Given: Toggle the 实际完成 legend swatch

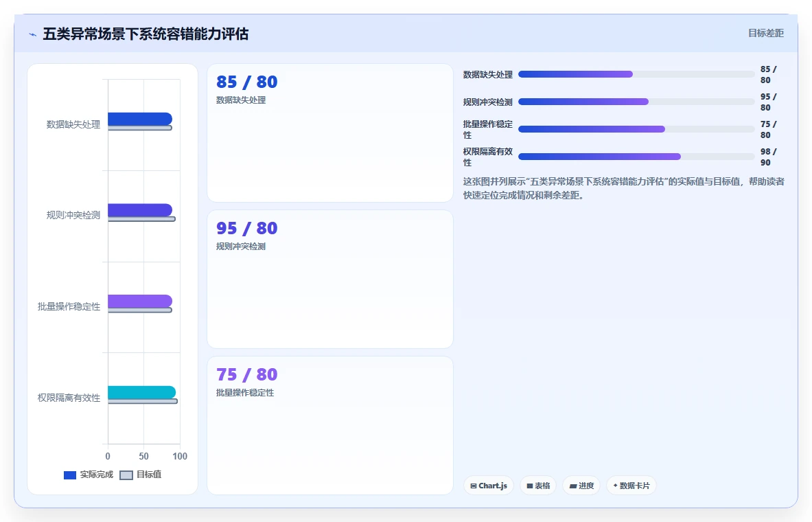Looking at the screenshot, I should click(x=70, y=475).
